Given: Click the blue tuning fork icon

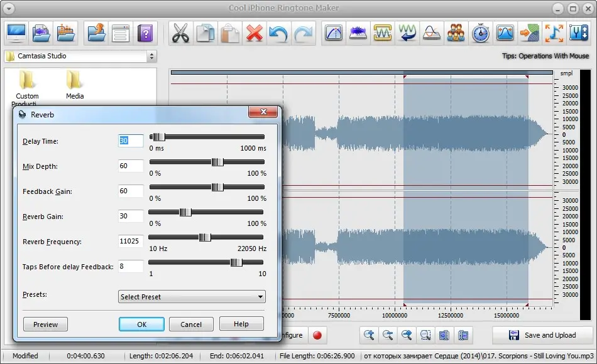Looking at the screenshot, I should (579, 33).
